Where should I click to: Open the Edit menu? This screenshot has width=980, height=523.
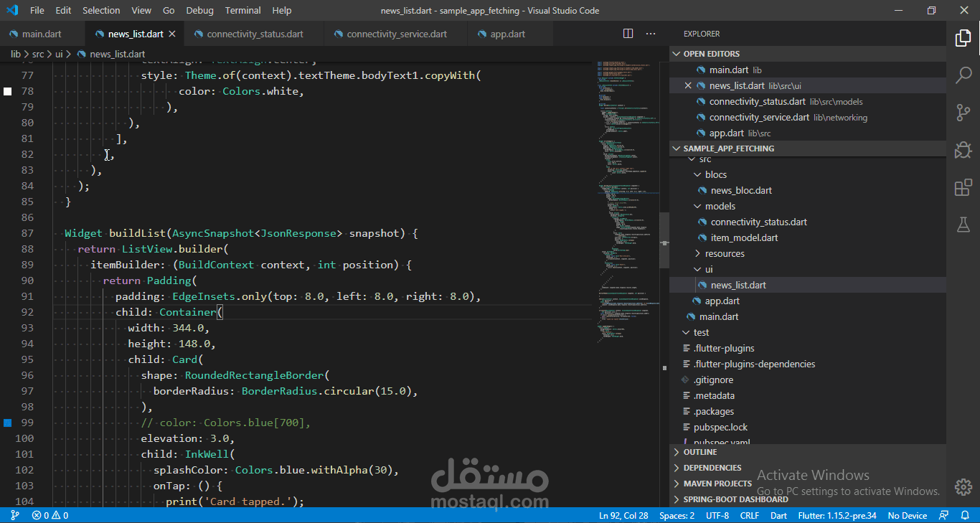point(63,10)
